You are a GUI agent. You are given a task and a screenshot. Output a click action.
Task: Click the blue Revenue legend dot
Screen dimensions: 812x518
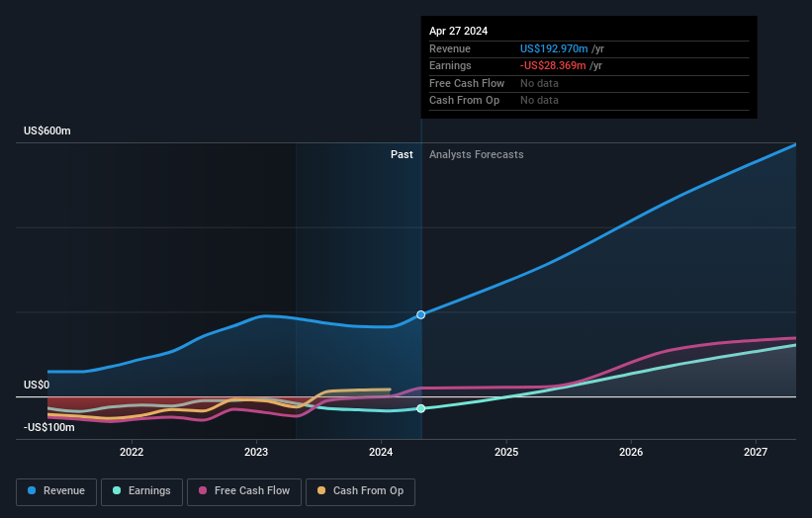tap(32, 490)
